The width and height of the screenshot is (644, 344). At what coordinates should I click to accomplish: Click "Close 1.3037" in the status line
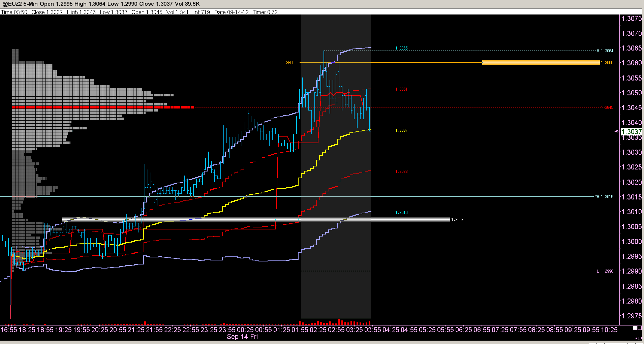pyautogui.click(x=47, y=12)
